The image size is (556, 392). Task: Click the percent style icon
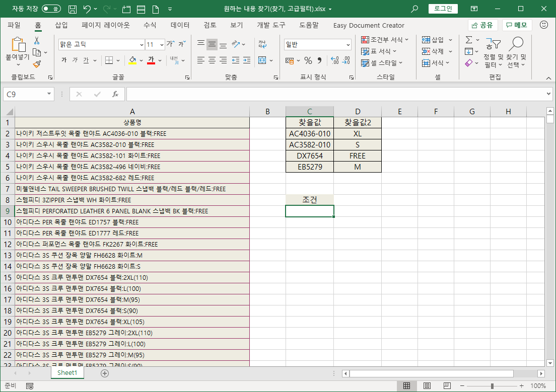point(308,60)
